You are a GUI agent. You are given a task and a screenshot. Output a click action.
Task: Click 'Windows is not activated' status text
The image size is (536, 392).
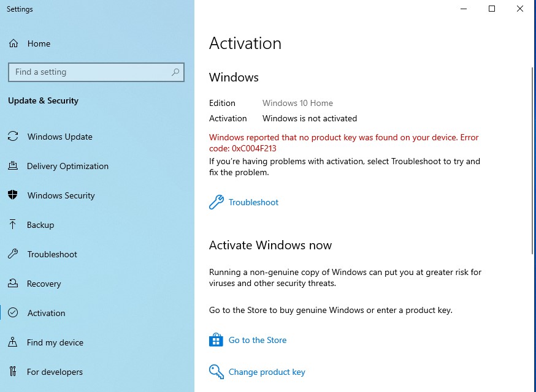coord(309,118)
